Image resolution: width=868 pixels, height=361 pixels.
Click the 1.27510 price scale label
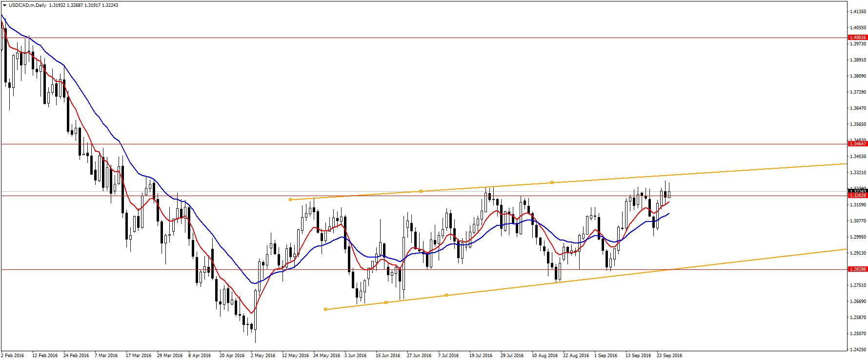point(858,285)
